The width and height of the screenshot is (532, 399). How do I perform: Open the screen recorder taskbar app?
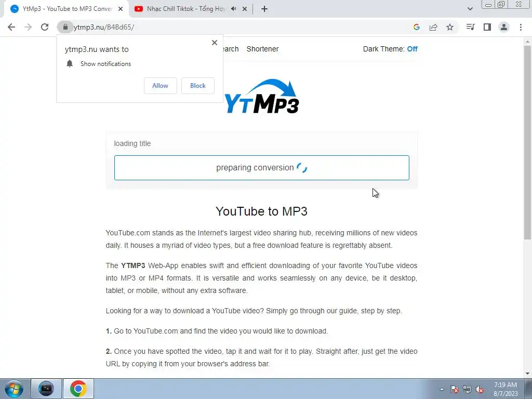click(x=46, y=389)
